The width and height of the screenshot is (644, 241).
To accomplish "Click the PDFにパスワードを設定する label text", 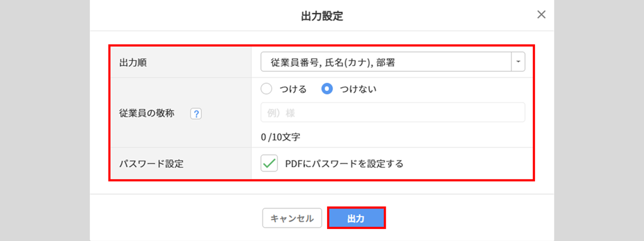I will coord(344,164).
